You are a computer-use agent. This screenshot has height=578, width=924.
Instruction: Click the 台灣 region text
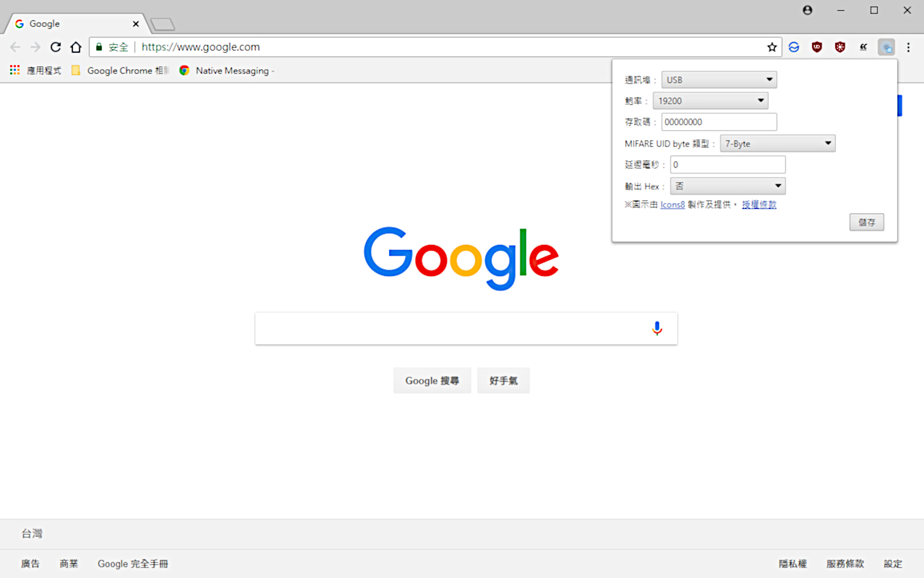click(x=32, y=534)
